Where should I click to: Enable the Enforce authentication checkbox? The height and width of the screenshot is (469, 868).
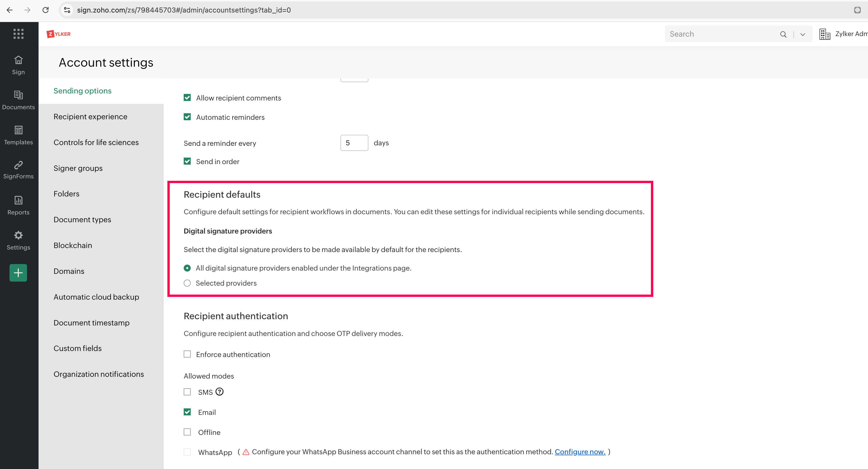[187, 354]
